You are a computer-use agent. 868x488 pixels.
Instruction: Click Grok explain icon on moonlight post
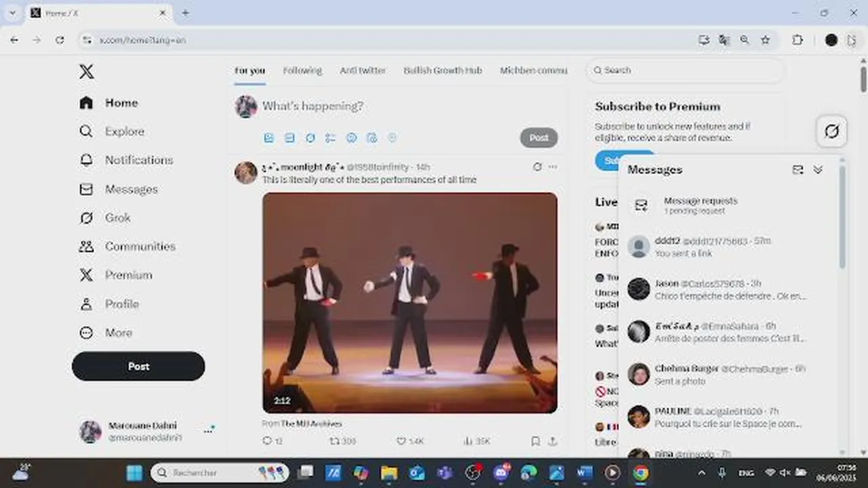537,167
